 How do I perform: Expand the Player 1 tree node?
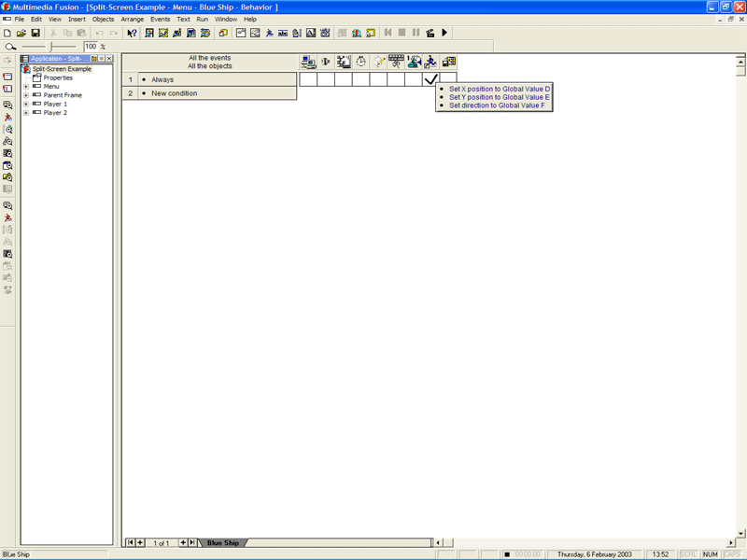pos(26,104)
